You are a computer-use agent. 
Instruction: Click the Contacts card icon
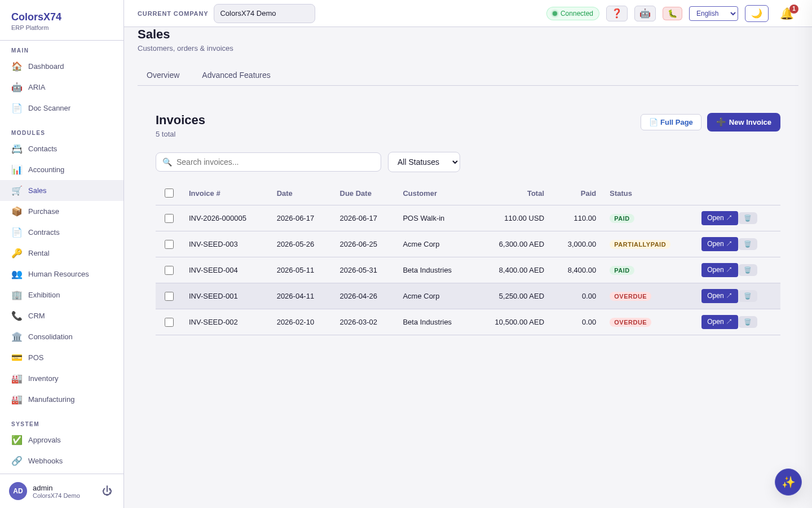point(17,148)
